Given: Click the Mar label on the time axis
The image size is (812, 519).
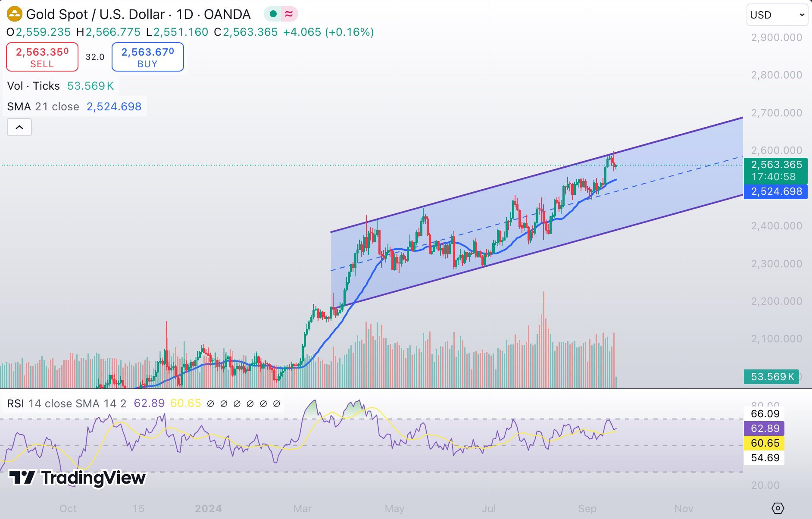Looking at the screenshot, I should coord(303,509).
